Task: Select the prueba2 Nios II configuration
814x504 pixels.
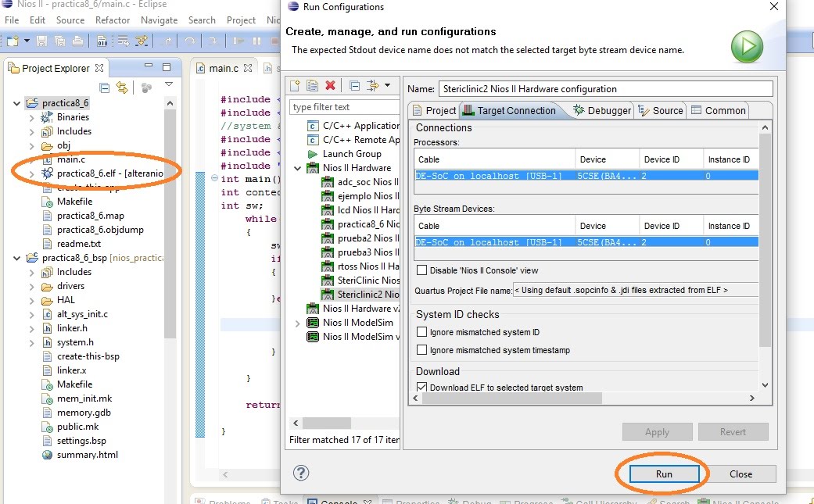Action: point(360,238)
